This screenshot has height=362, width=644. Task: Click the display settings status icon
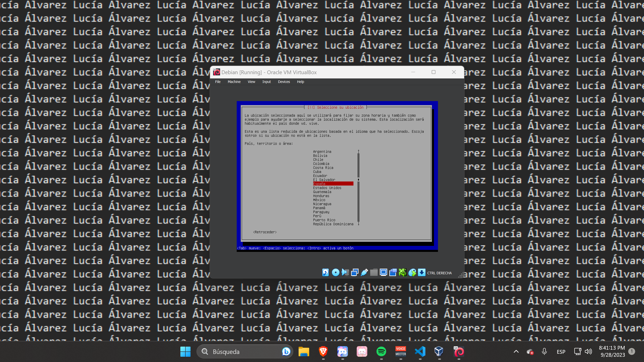click(x=383, y=273)
